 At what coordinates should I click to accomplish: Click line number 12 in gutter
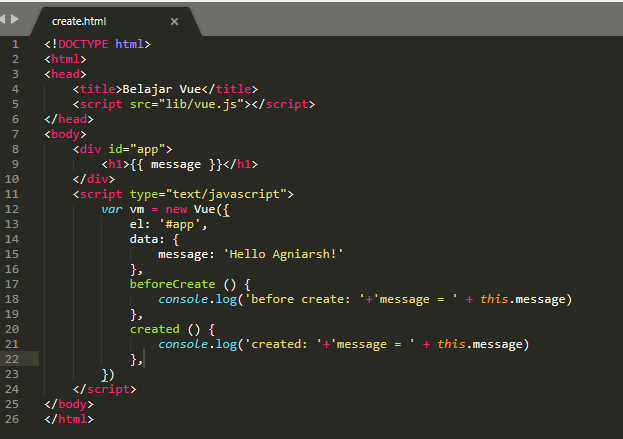(12, 209)
